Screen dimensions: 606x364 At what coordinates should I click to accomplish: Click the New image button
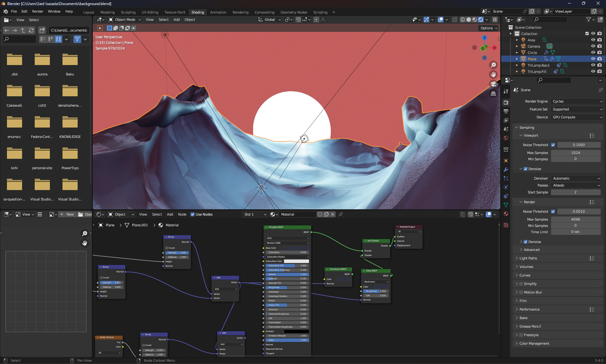67,214
